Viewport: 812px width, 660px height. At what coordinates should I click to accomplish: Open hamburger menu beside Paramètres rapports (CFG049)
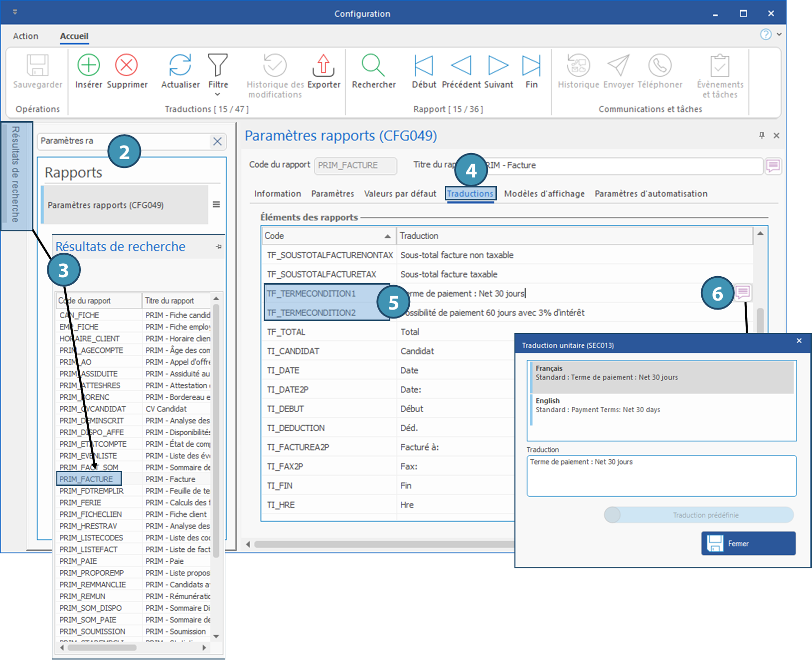tap(216, 204)
